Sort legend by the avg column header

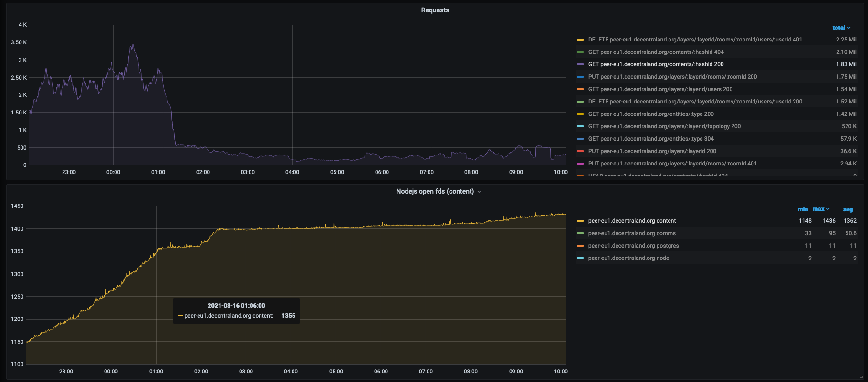click(848, 209)
